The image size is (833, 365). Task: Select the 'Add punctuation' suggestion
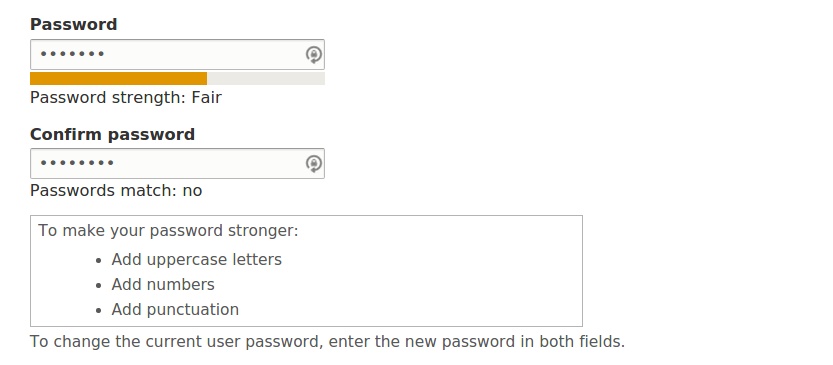click(175, 310)
